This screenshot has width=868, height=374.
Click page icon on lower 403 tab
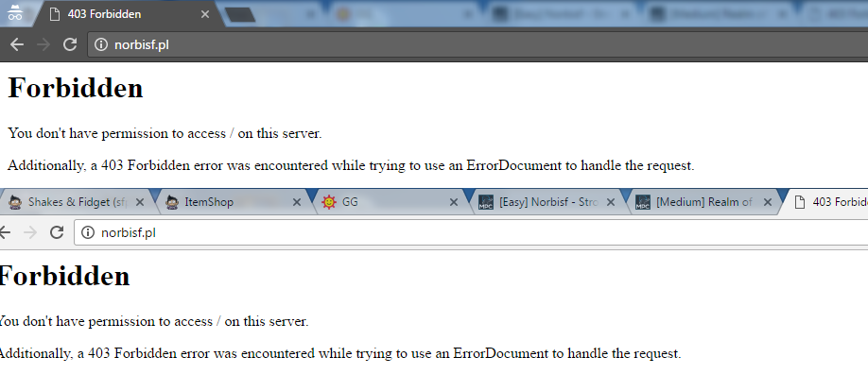pos(799,202)
